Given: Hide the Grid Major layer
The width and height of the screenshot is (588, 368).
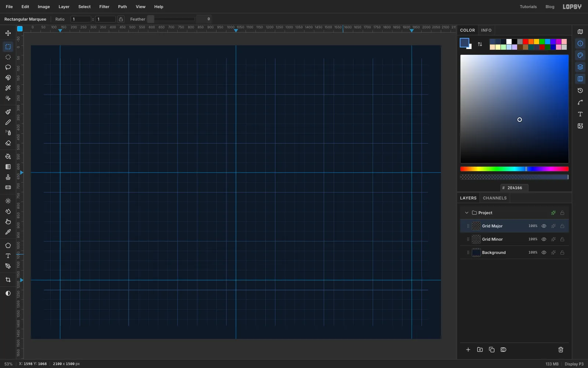Looking at the screenshot, I should pyautogui.click(x=544, y=226).
